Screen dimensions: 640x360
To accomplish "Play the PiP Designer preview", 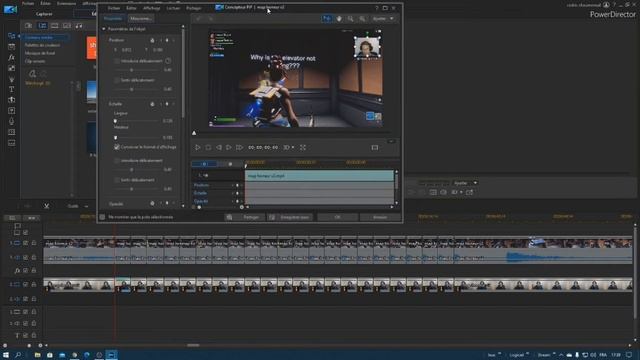I will pyautogui.click(x=198, y=147).
